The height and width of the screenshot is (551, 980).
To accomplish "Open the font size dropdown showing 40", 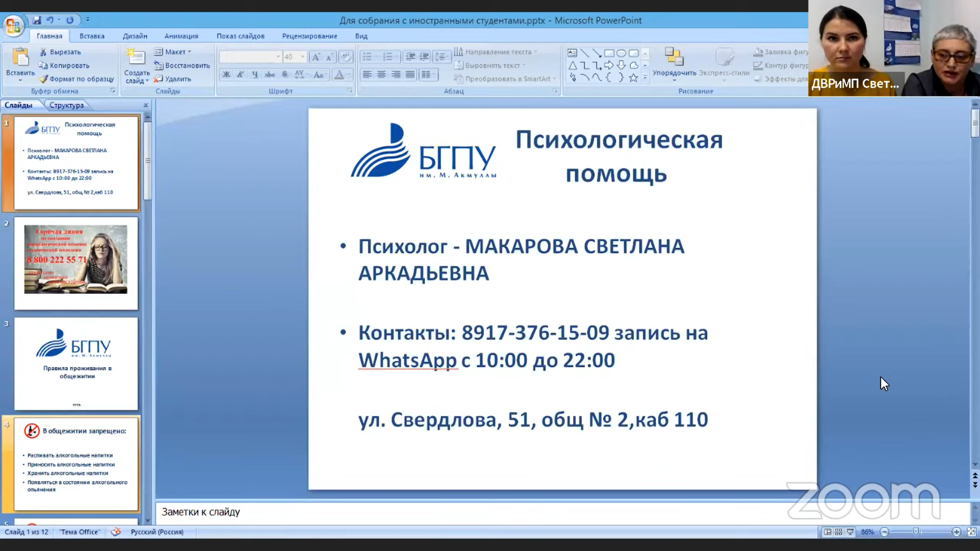I will (x=302, y=57).
